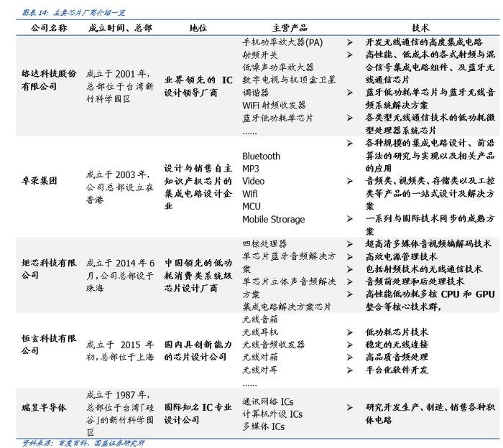Click 业界领先的 IC 设计领导厂商
Viewport: 503px width, 448px height.
point(198,86)
